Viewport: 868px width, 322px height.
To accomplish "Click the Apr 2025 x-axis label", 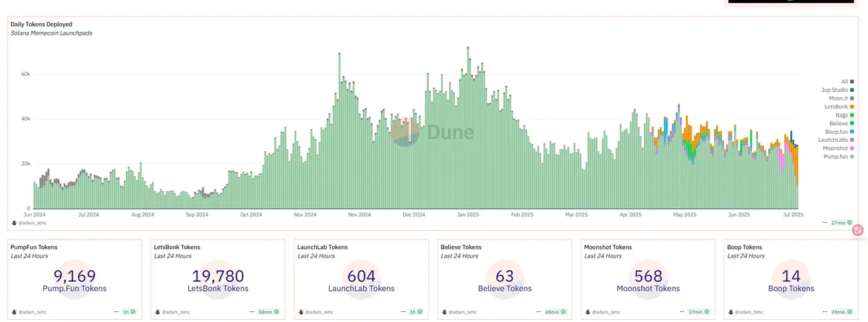I will (631, 215).
